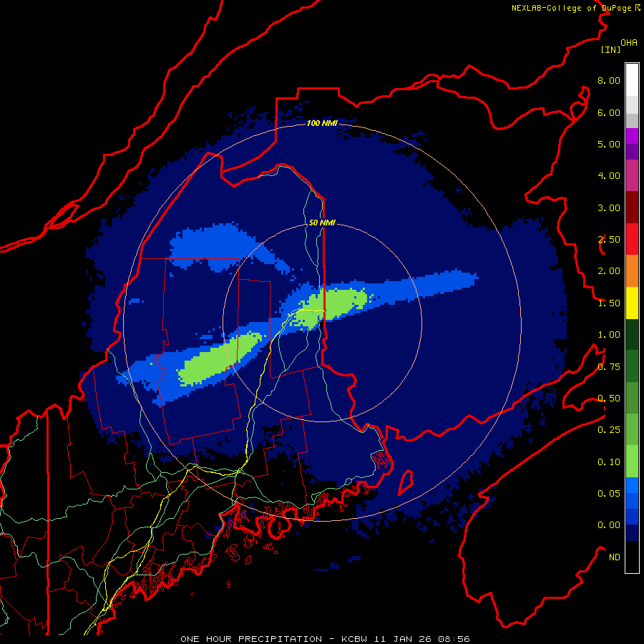Select the 0.10 legend value
Image resolution: width=644 pixels, height=644 pixels.
click(x=609, y=462)
